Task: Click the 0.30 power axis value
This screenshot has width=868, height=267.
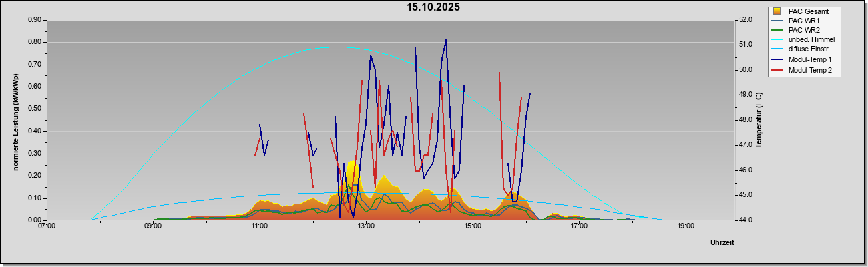Action: coord(35,154)
